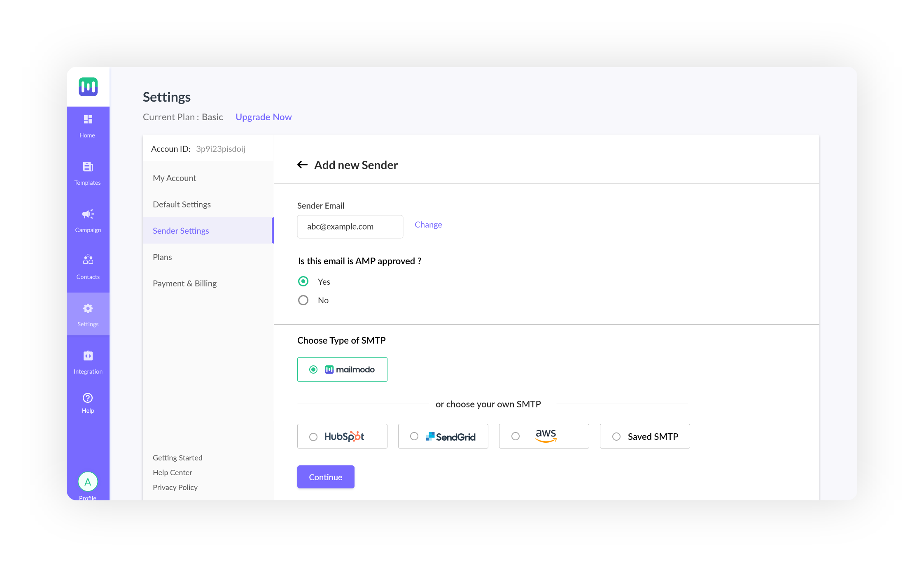Click the Mailmodo logo at top left
Viewport: 924px width, 567px height.
point(88,87)
